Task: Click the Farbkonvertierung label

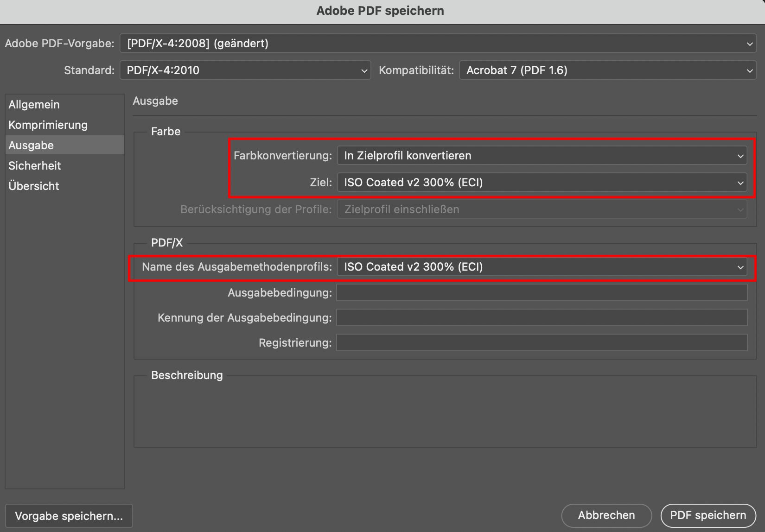Action: [x=283, y=156]
